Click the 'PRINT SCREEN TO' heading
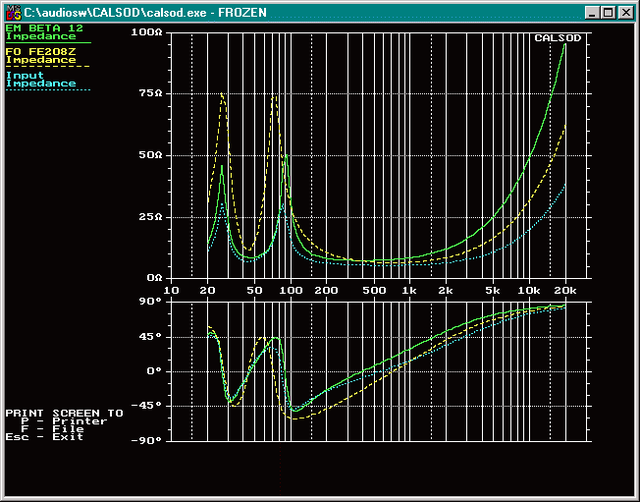Image resolution: width=640 pixels, height=502 pixels. pyautogui.click(x=64, y=413)
